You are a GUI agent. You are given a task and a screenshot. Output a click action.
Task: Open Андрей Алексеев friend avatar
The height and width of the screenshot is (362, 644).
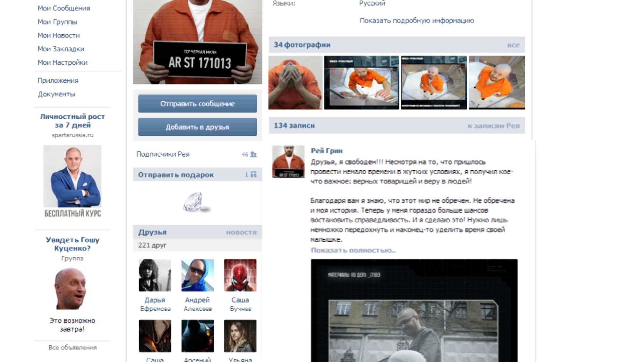click(x=197, y=275)
